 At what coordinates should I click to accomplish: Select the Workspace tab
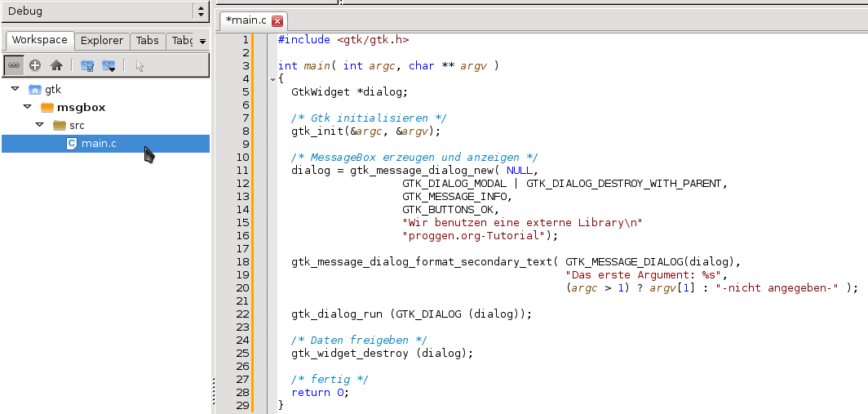[39, 40]
